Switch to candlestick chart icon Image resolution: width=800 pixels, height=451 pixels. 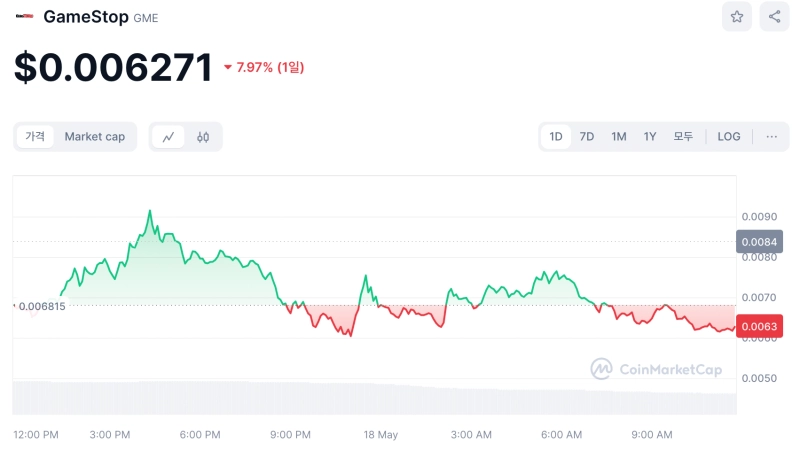203,137
